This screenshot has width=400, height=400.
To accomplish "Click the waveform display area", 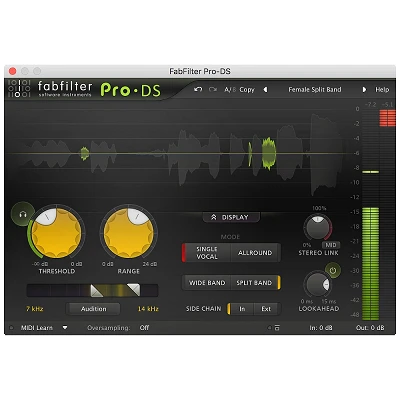I will point(180,153).
